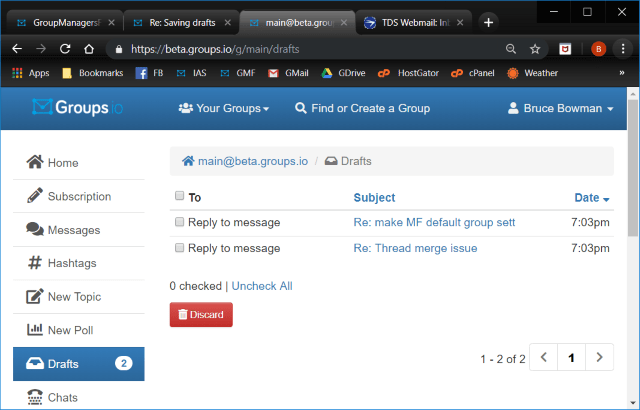Reload the current page

65,49
